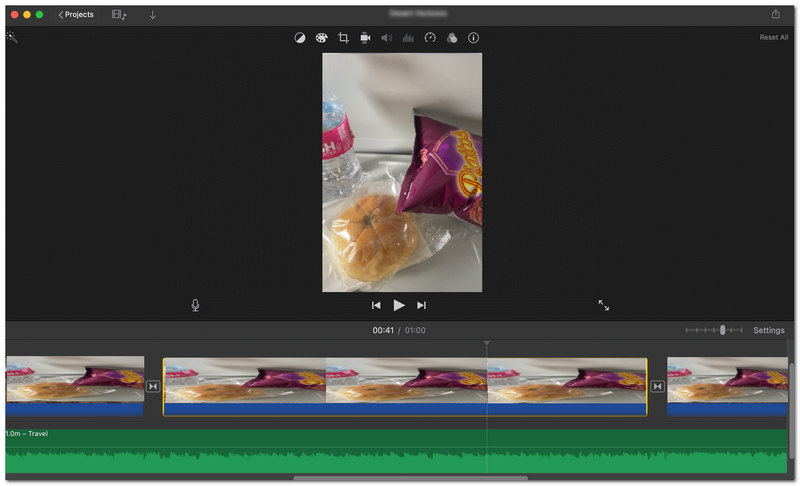Screen dimensions: 800x486
Task: Go back to Projects
Action: point(76,15)
